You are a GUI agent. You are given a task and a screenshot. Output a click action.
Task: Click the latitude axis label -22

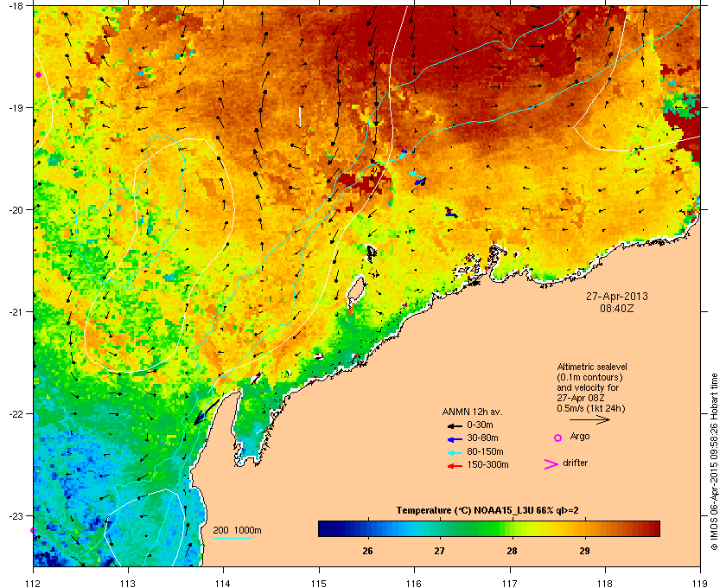point(15,414)
